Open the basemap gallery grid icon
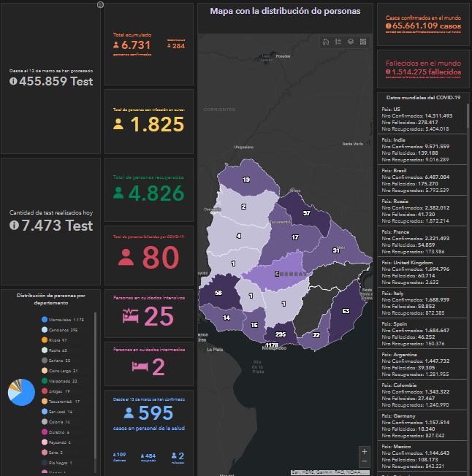This screenshot has height=476, width=472. (364, 42)
